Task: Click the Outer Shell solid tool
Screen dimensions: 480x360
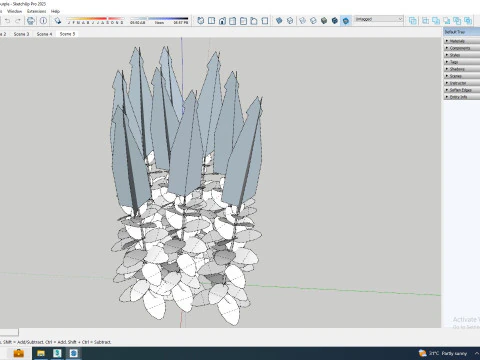Action: pos(413,21)
